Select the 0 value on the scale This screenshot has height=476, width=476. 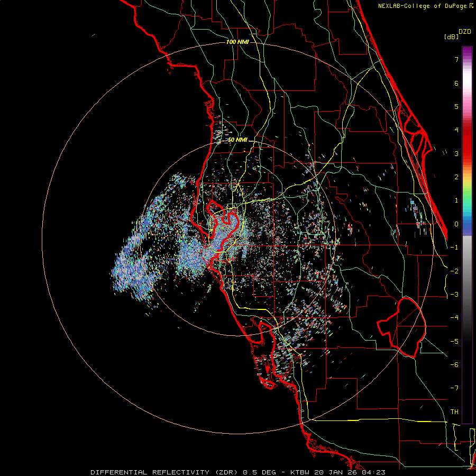click(x=456, y=224)
